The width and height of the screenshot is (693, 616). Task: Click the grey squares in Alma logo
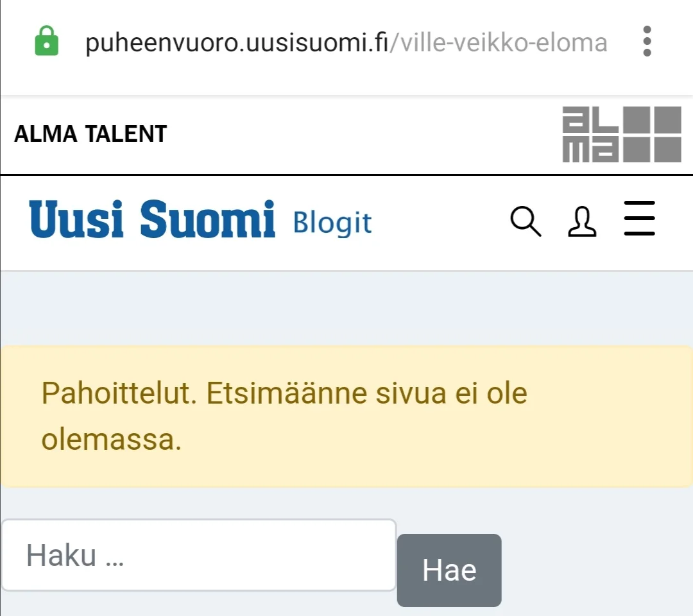coord(653,135)
